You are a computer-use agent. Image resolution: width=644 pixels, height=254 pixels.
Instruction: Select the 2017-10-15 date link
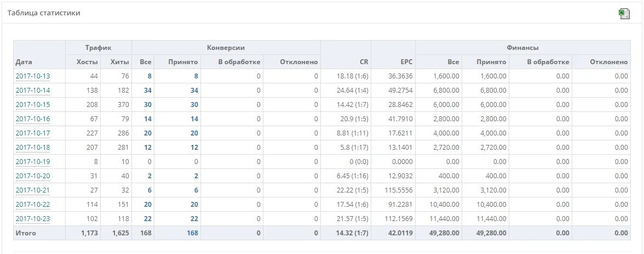tap(33, 105)
